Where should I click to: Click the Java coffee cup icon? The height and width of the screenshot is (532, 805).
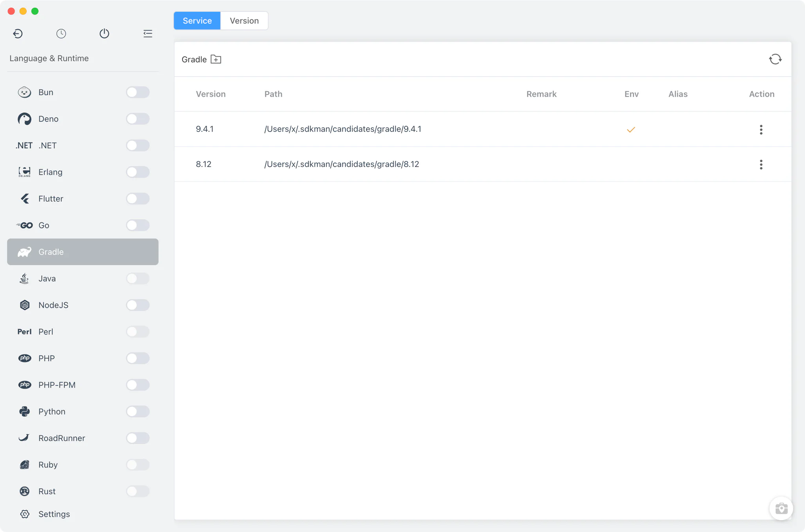(x=24, y=279)
